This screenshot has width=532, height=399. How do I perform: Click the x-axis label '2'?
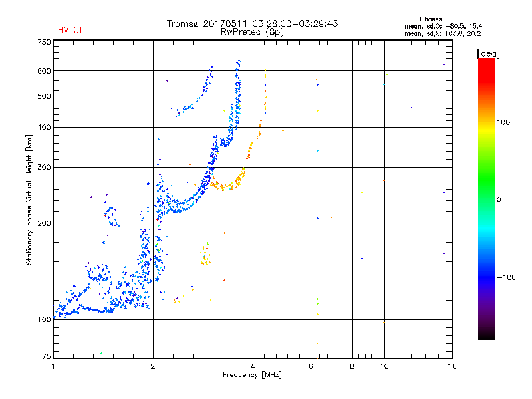click(x=153, y=366)
